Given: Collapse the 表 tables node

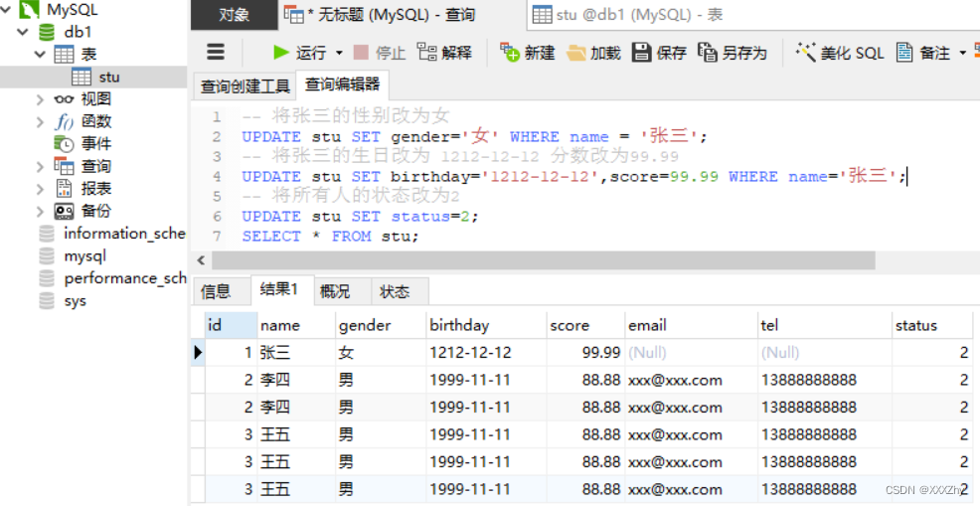Looking at the screenshot, I should pyautogui.click(x=40, y=55).
